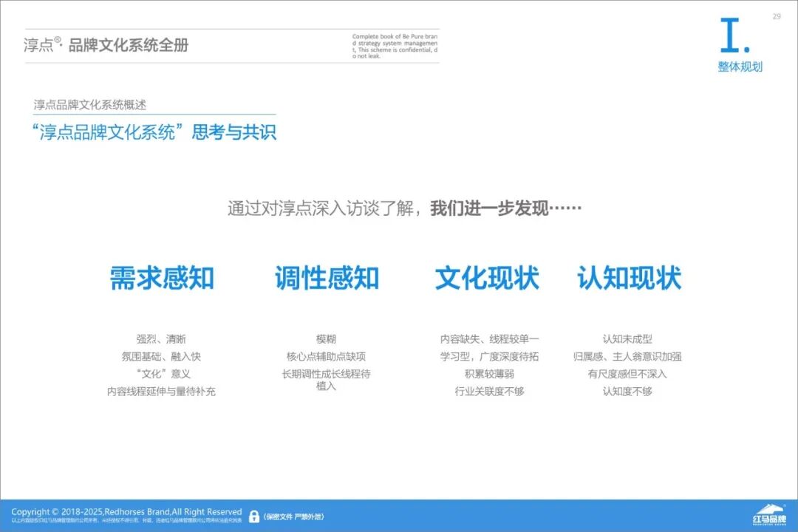Click the line 行业关联度不够
This screenshot has width=798, height=532.
coord(490,392)
